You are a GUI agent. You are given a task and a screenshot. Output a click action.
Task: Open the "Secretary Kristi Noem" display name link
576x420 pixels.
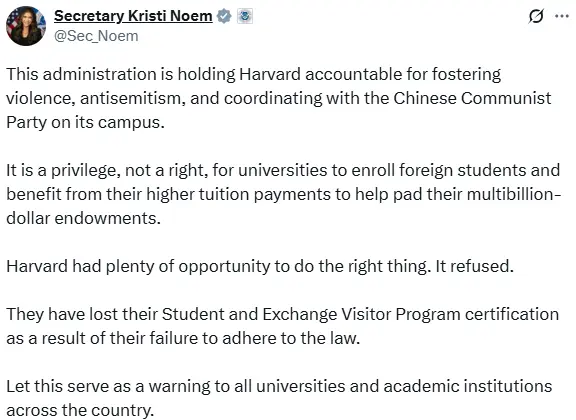point(133,16)
